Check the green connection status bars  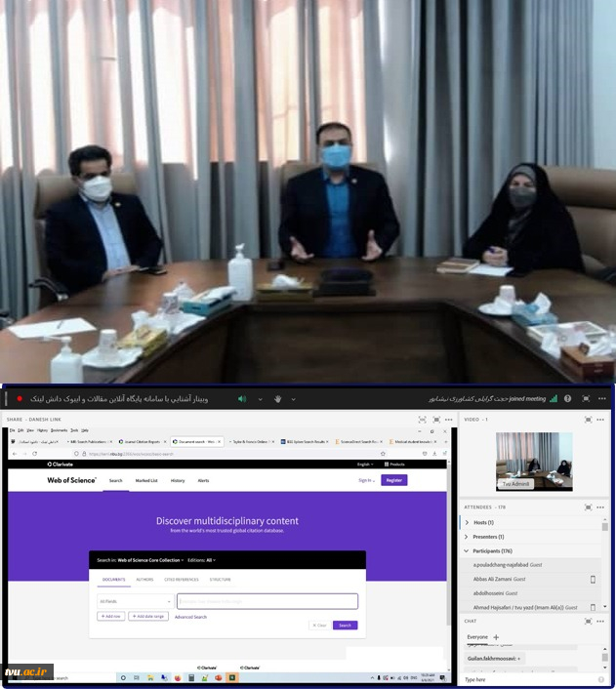pyautogui.click(x=554, y=398)
